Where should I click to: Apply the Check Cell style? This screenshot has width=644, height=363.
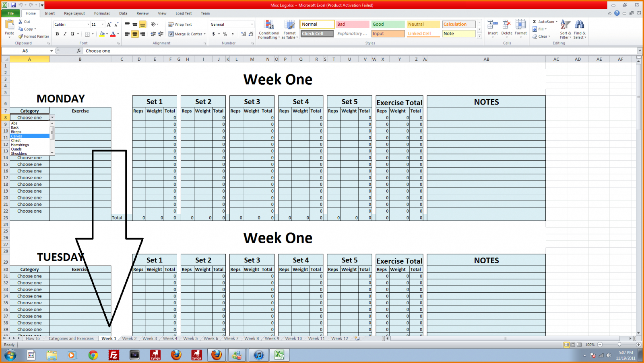coord(317,34)
